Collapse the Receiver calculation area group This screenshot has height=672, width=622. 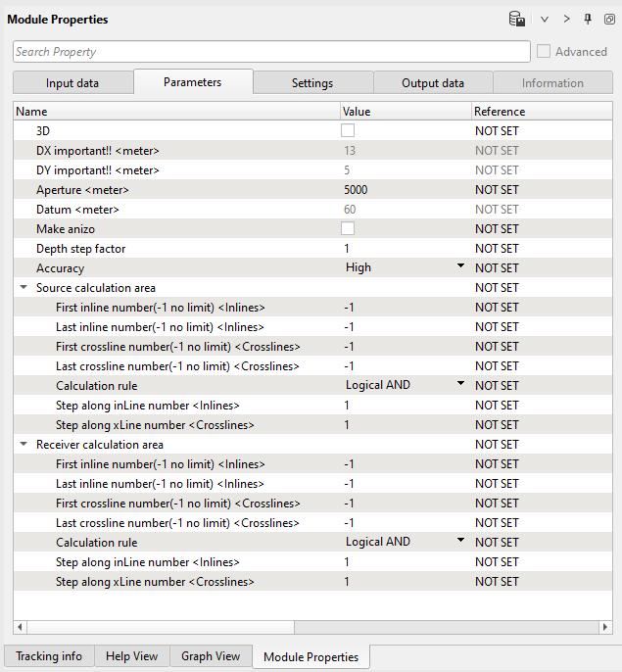[24, 445]
